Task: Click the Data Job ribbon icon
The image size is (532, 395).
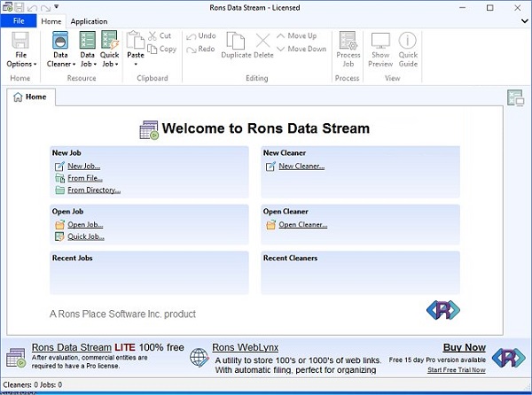Action: 87,40
